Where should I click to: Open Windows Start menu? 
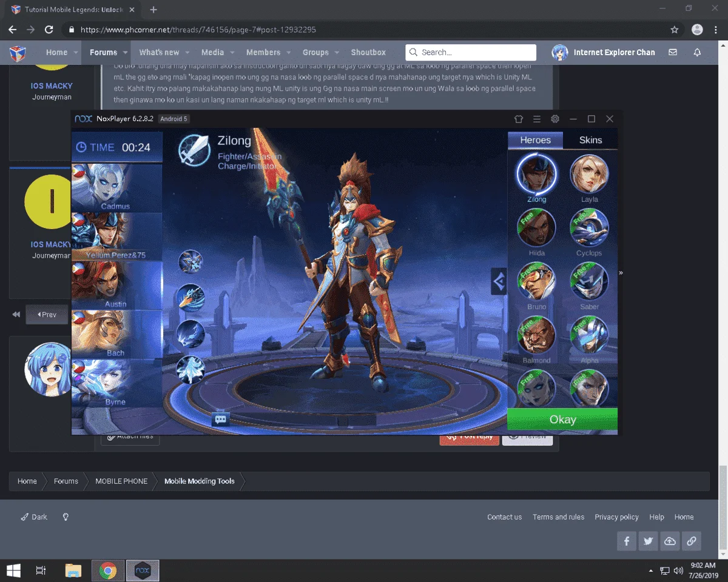point(13,570)
